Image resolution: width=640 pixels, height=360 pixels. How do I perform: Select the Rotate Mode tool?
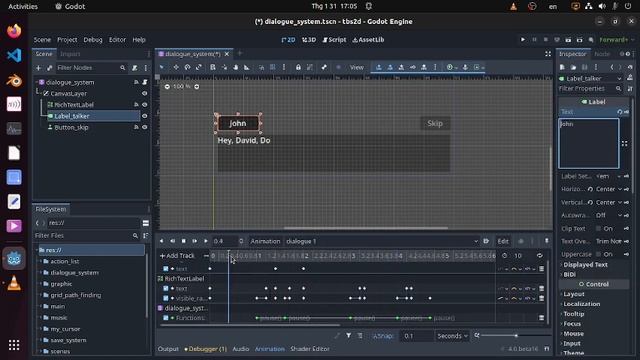(187, 67)
